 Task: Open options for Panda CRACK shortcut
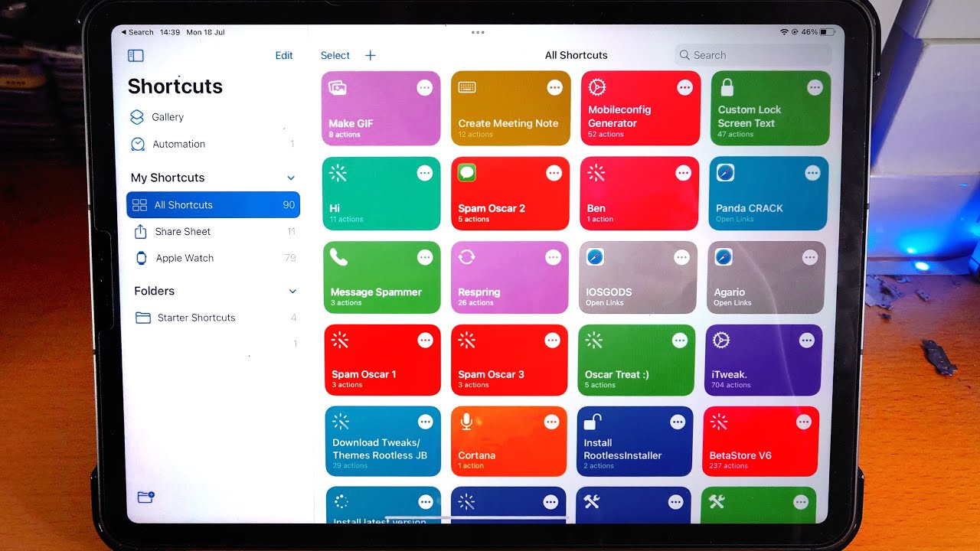813,174
